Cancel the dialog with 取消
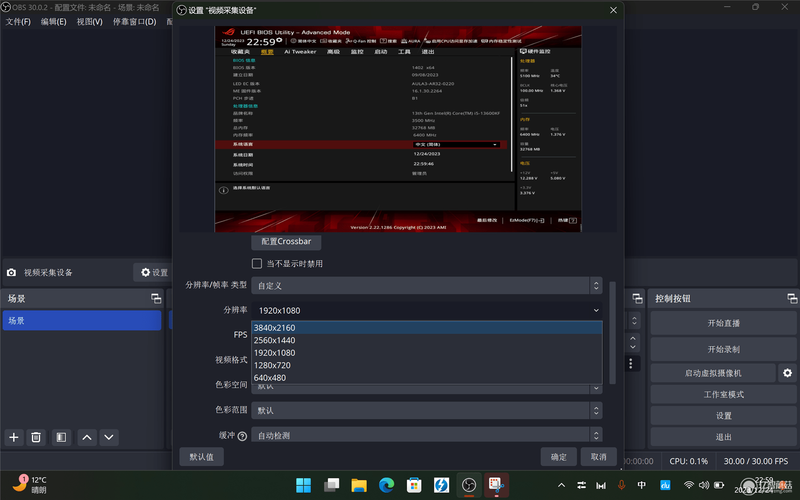 coord(598,457)
